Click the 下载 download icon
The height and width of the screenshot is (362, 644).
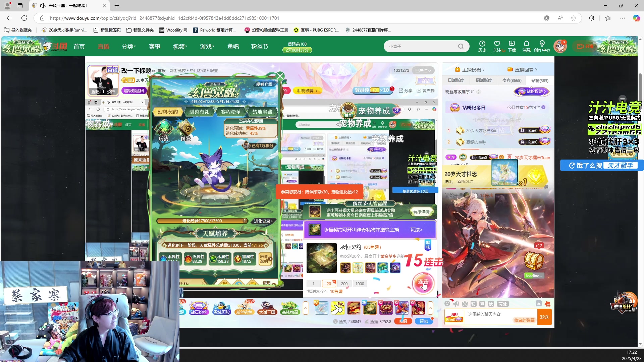click(x=512, y=46)
